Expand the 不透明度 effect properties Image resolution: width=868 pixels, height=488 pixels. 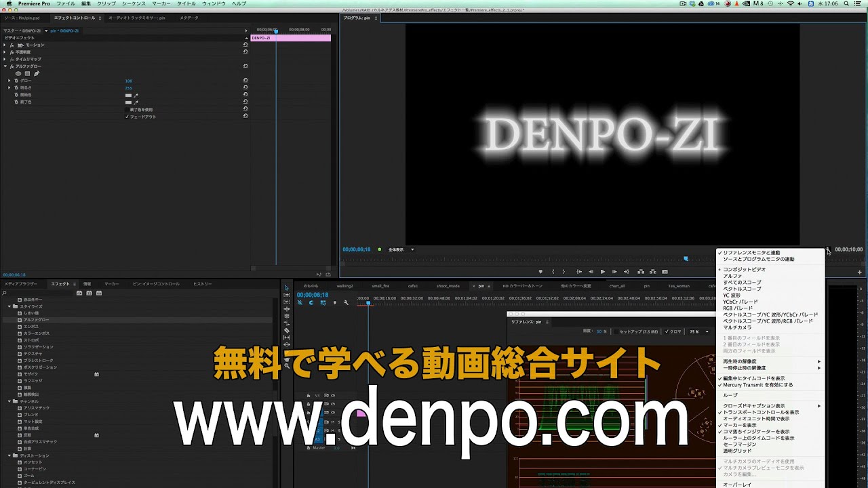(x=4, y=52)
